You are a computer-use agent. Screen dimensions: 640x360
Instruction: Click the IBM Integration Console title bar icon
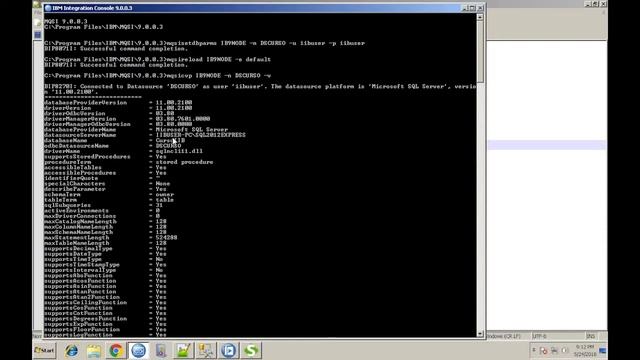click(48, 8)
